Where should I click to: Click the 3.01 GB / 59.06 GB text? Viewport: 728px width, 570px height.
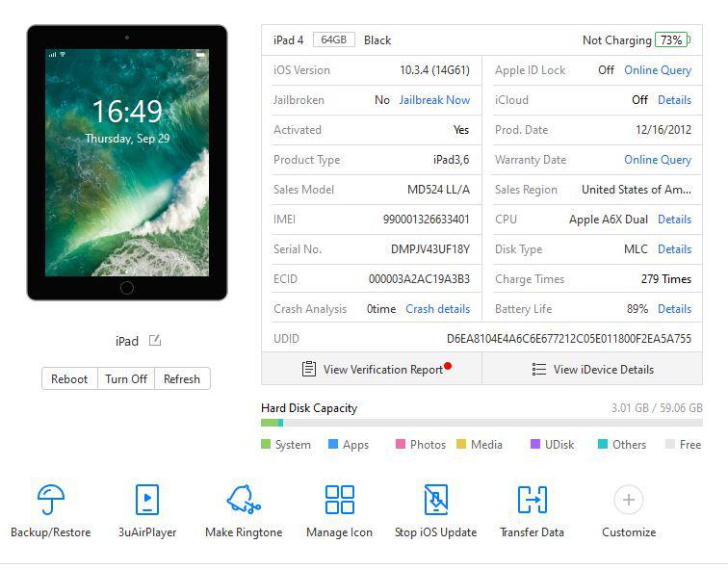(x=657, y=408)
